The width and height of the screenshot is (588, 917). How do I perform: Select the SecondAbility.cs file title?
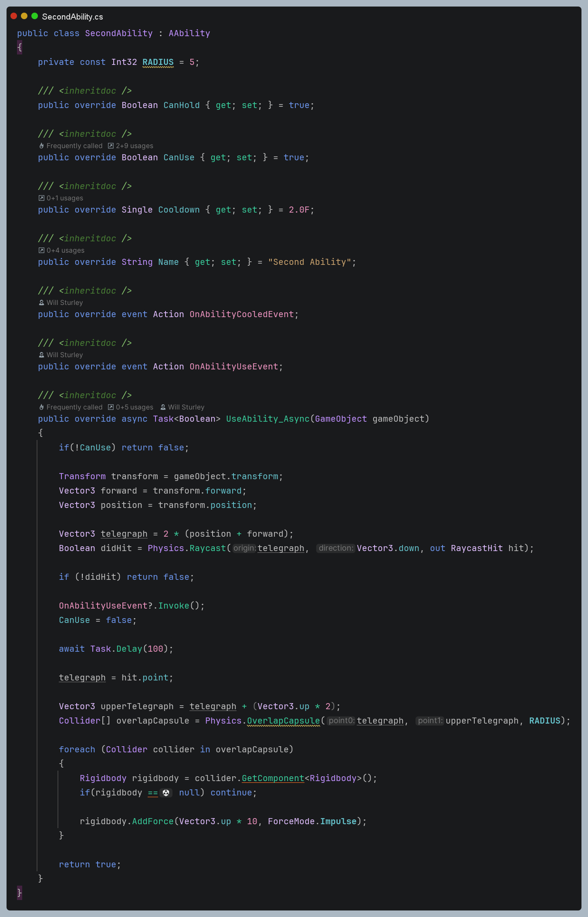72,17
